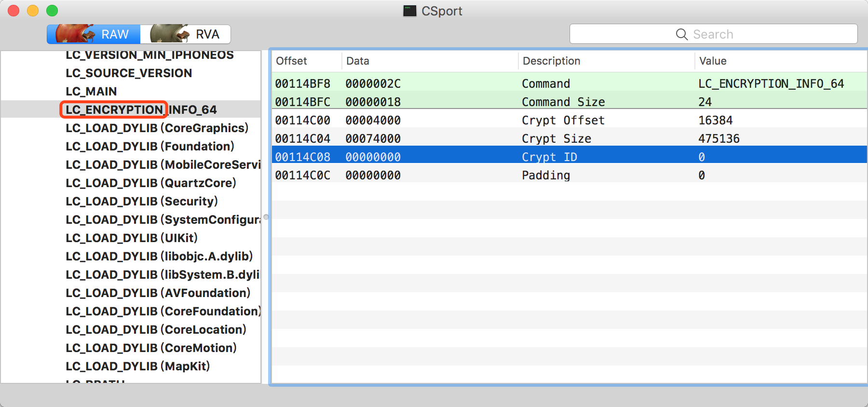Select the Crypt ID row

(549, 157)
